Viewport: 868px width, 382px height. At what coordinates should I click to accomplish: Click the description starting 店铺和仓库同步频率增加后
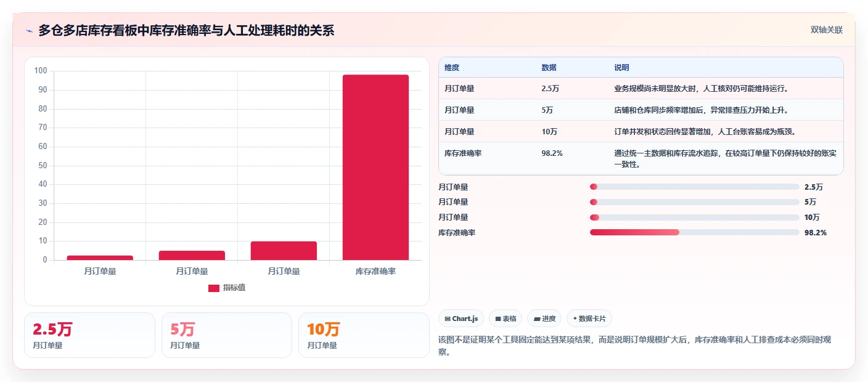click(702, 110)
